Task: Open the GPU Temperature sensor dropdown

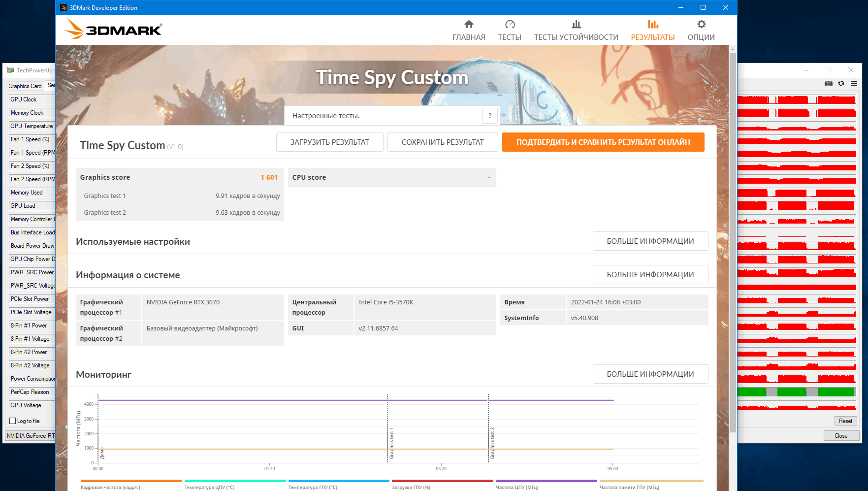Action: coord(32,126)
